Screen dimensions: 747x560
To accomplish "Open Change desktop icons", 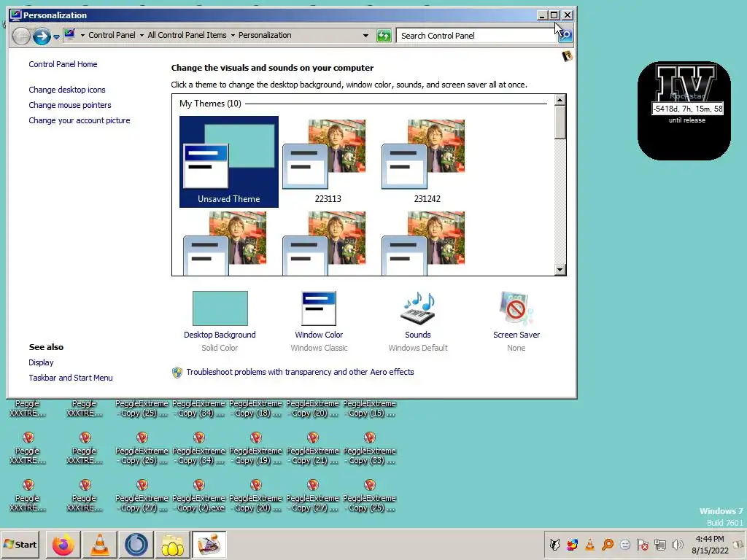I will (x=66, y=90).
